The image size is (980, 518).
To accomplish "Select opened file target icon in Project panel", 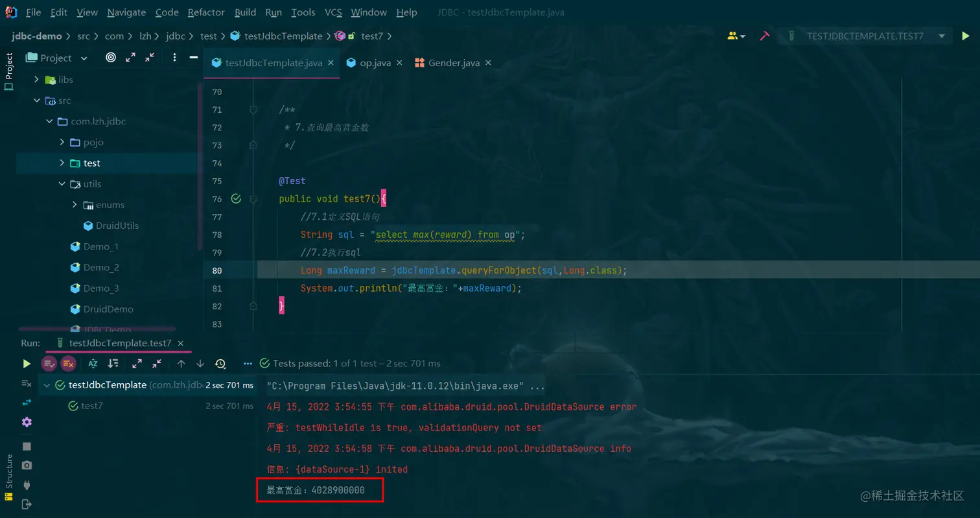I will click(111, 58).
